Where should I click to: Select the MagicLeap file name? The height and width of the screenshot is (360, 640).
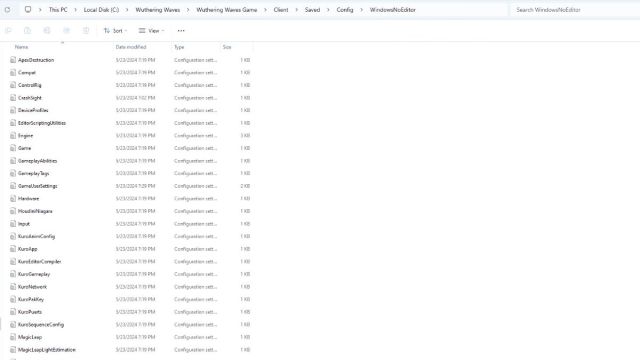[30, 337]
